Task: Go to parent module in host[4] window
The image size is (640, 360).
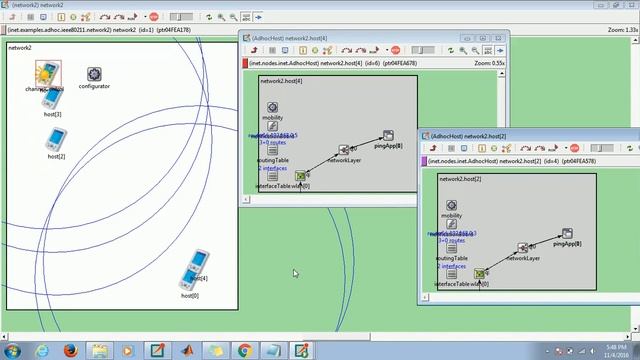Action: [254, 50]
